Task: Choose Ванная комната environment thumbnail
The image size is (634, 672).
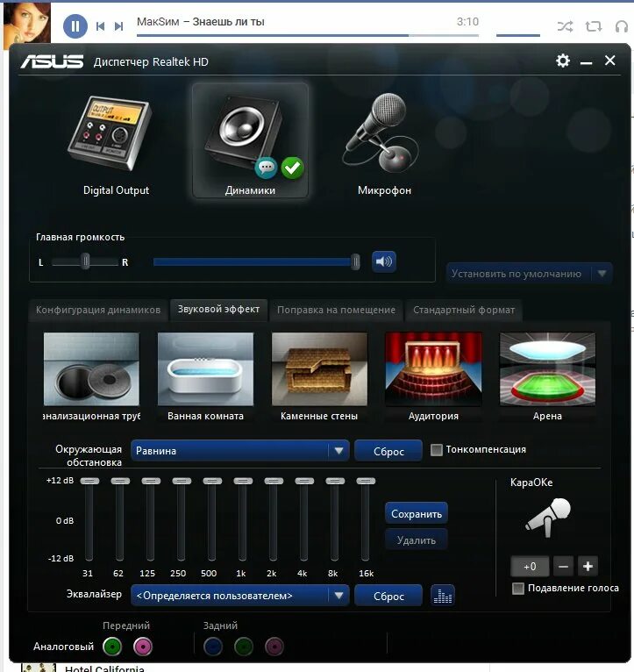Action: [205, 369]
